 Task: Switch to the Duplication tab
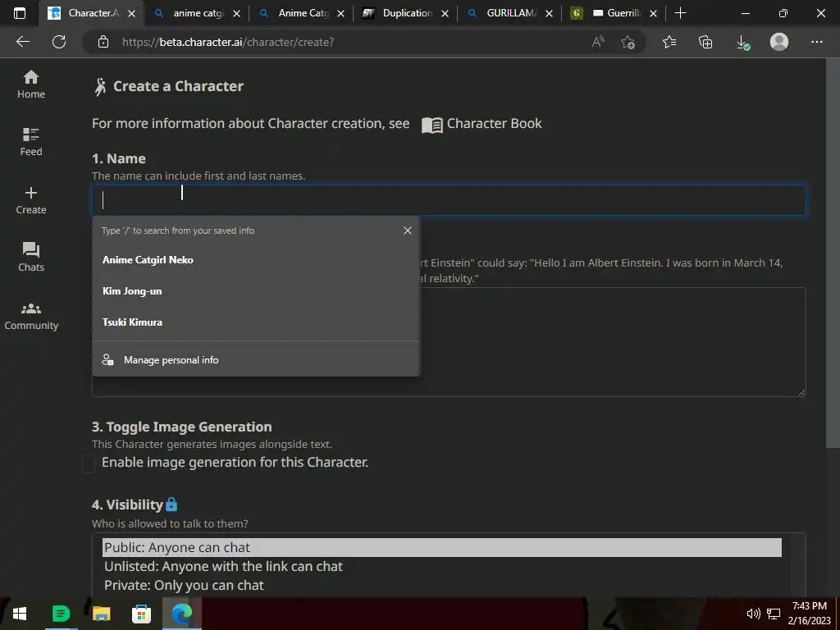coord(407,13)
